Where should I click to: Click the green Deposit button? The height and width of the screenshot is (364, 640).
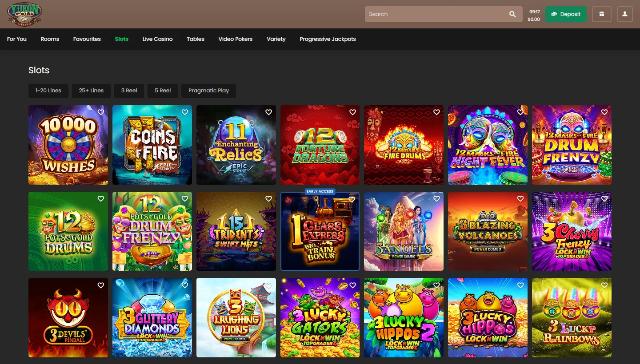coord(566,14)
